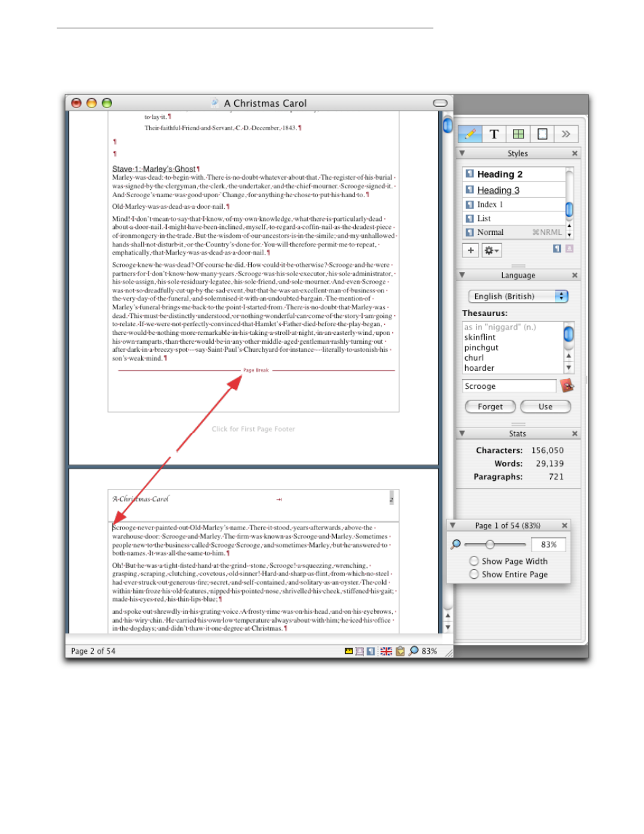Viewport: 644px width, 834px height.
Task: Click the ruler icon in status bar
Action: pyautogui.click(x=349, y=651)
